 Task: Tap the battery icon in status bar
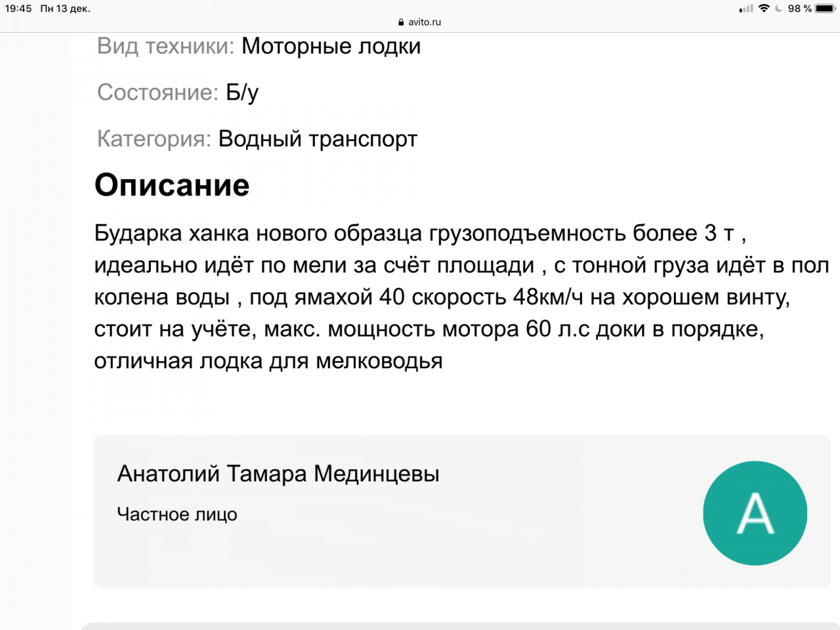(825, 9)
